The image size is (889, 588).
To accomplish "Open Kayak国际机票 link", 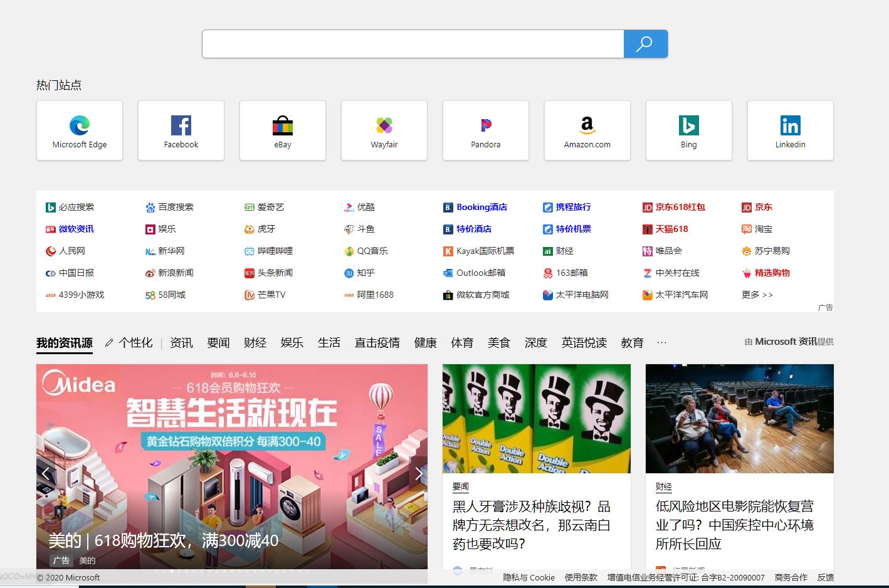I will tap(479, 251).
